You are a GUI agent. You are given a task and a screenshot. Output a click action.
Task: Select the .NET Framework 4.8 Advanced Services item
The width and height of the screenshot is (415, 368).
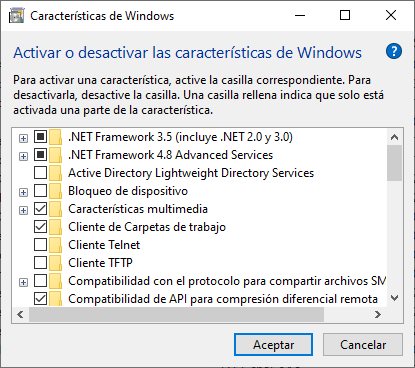(171, 155)
